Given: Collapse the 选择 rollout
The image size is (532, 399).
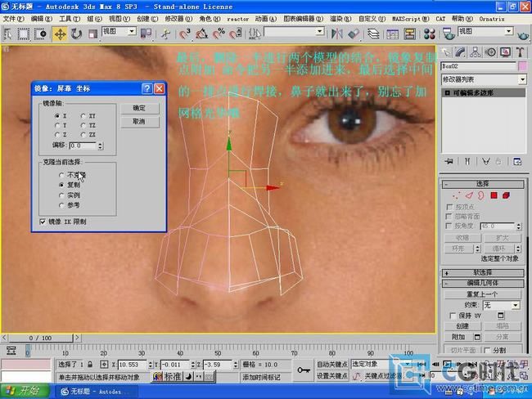Looking at the screenshot, I should coord(483,184).
